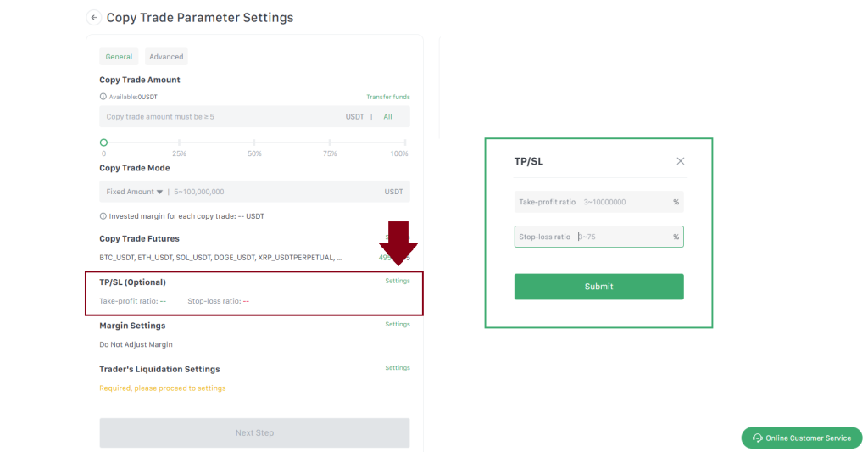Click the Transfer funds link
Image resolution: width=868 pixels, height=452 pixels.
click(x=387, y=97)
